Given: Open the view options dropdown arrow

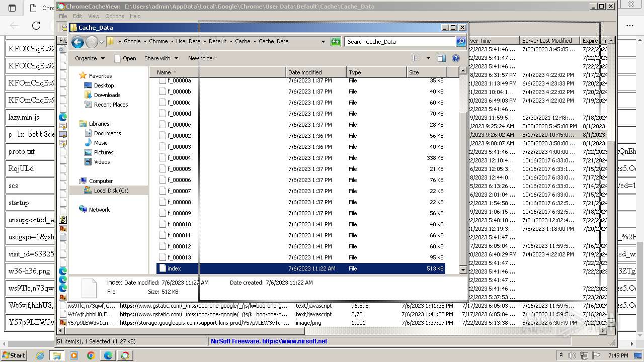Looking at the screenshot, I should (x=428, y=58).
